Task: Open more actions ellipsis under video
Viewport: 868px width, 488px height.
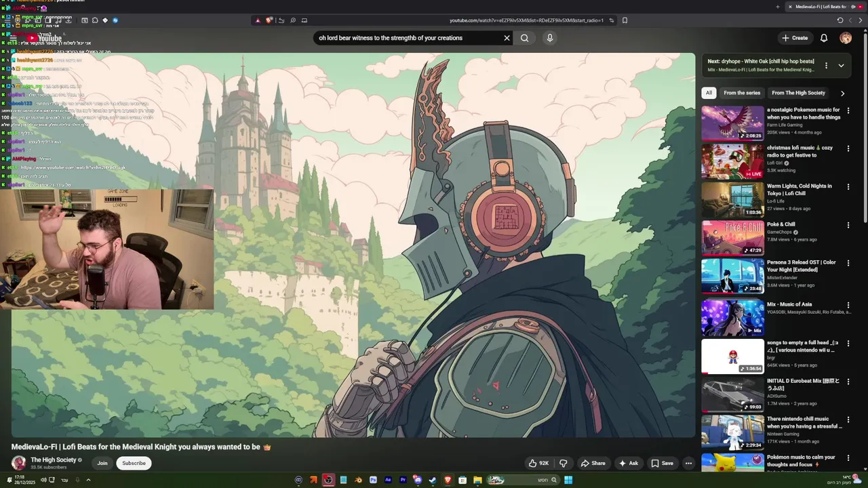Action: (x=688, y=463)
